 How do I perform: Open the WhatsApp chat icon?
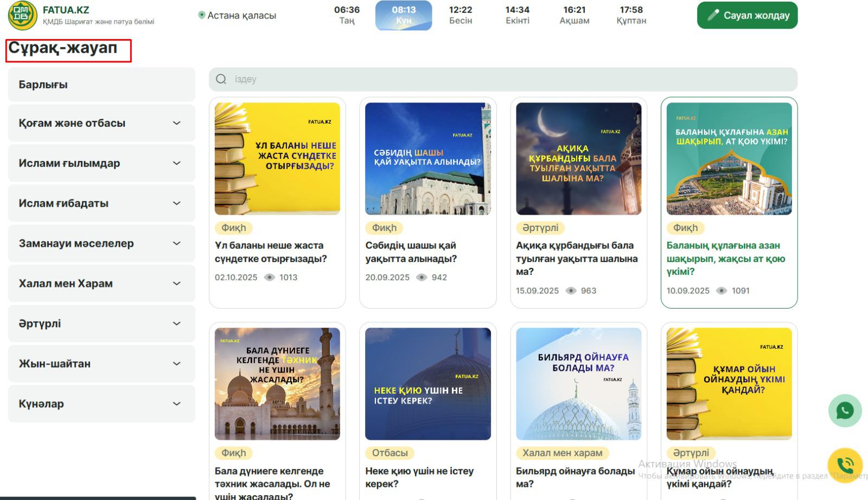click(845, 411)
